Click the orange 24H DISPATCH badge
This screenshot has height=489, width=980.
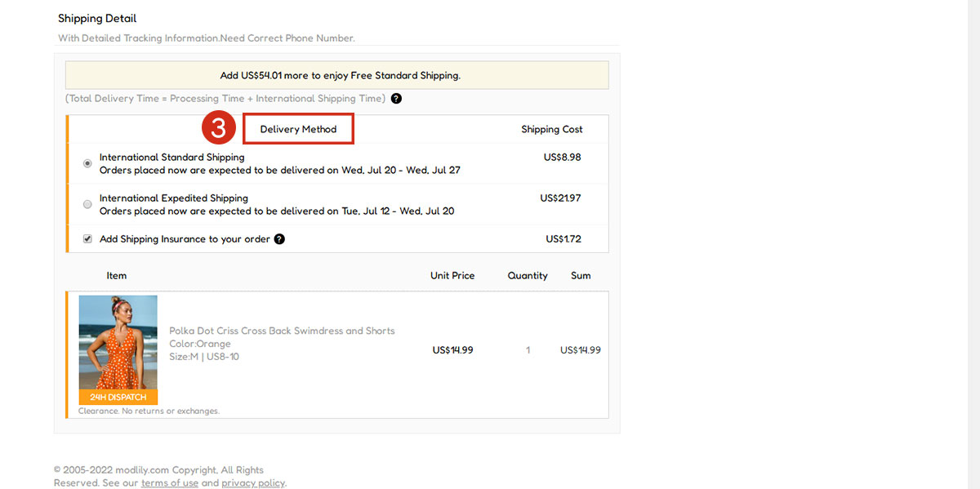(x=118, y=398)
